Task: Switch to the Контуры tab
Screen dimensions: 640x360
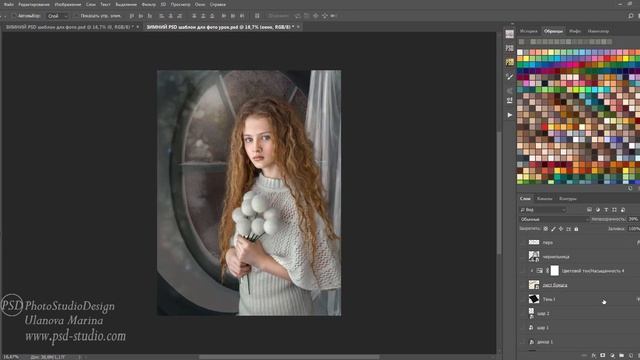Action: (x=568, y=199)
